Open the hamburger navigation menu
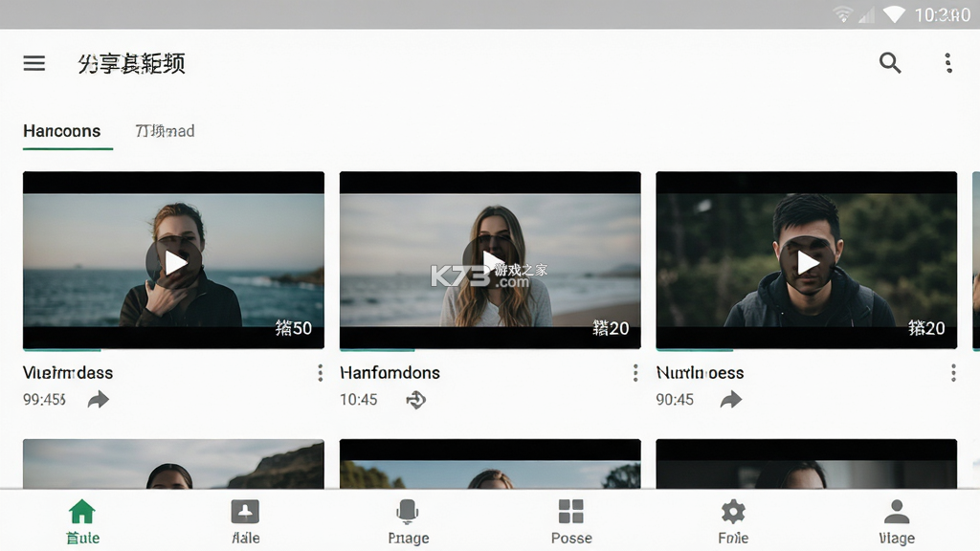 pos(34,63)
